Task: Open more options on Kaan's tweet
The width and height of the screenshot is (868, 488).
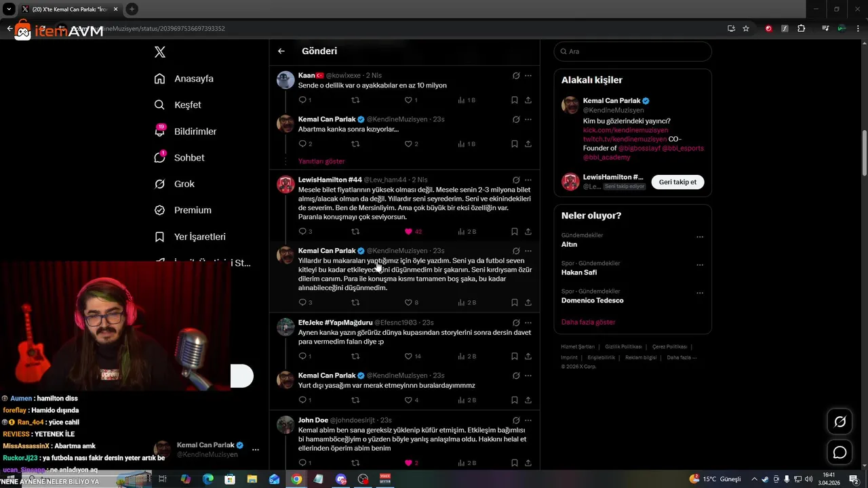Action: point(528,76)
